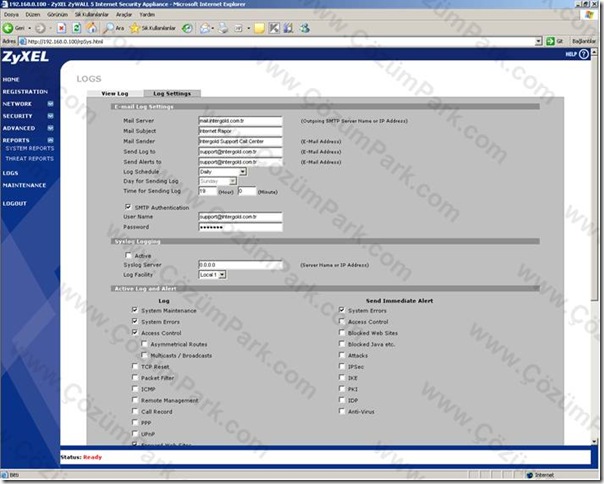The width and height of the screenshot is (604, 484).
Task: Open the Dosya menu
Action: [x=11, y=15]
